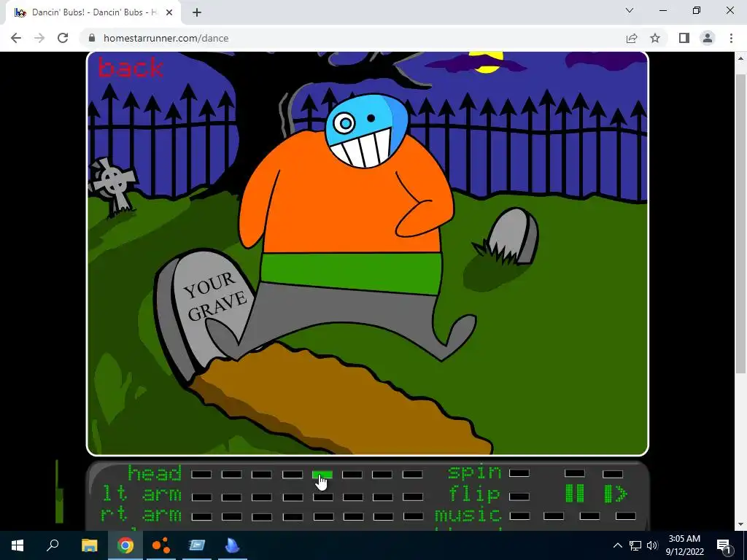The image size is (747, 560).
Task: Open the Windows Start menu
Action: pos(18,545)
